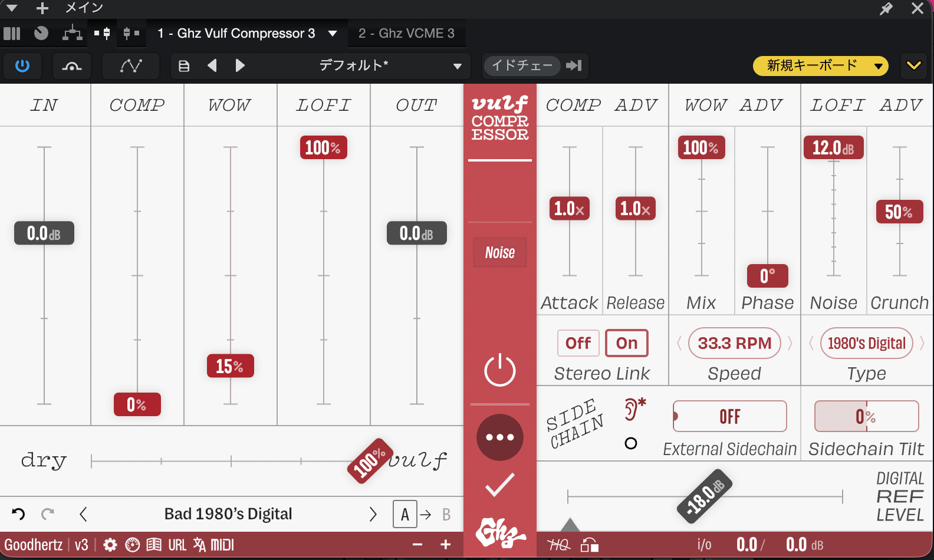Click the round dial icon in the insert bar
Image resolution: width=934 pixels, height=560 pixels.
(x=41, y=34)
